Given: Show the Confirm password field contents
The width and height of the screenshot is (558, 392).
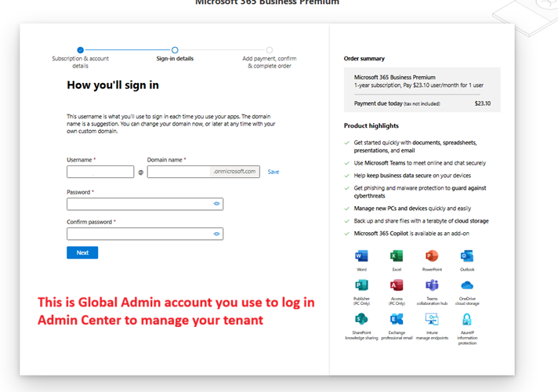Looking at the screenshot, I should (x=216, y=234).
